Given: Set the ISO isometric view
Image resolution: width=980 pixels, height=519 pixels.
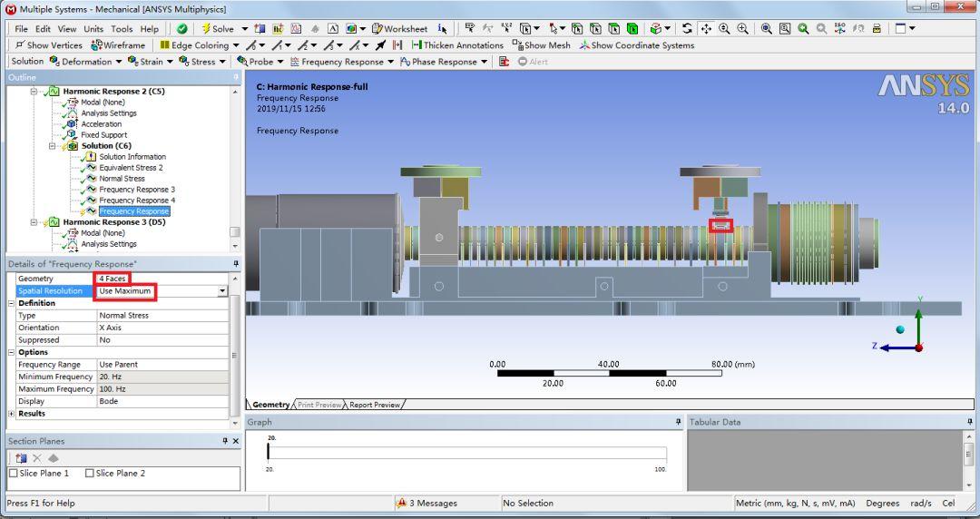Looking at the screenshot, I should click(840, 29).
